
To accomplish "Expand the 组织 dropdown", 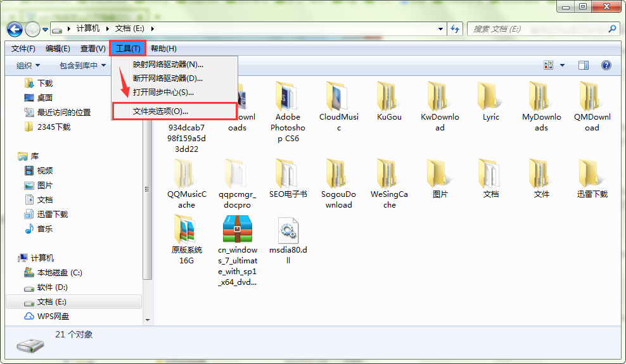I will pyautogui.click(x=28, y=65).
